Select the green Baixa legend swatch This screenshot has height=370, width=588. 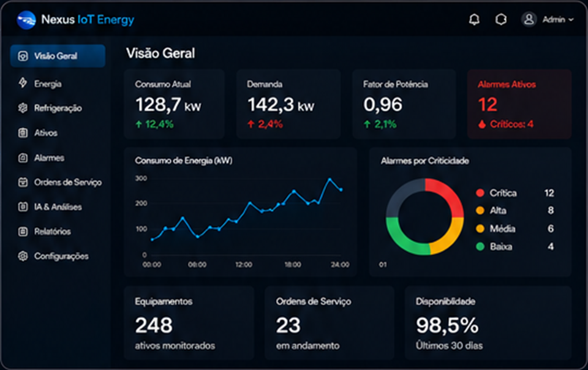[480, 247]
